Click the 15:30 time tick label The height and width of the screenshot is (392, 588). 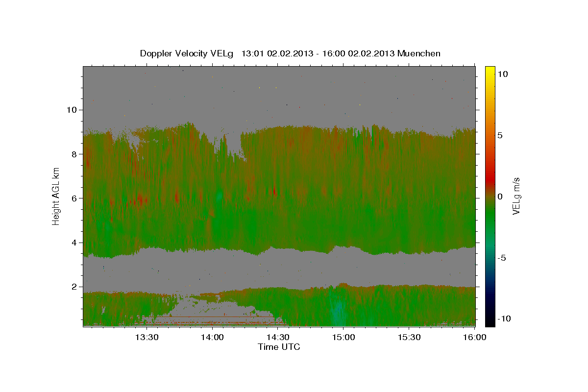click(x=409, y=337)
